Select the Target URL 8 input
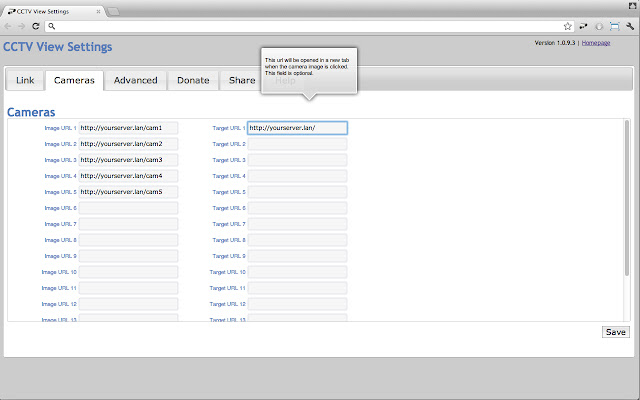The width and height of the screenshot is (640, 400). coord(298,240)
